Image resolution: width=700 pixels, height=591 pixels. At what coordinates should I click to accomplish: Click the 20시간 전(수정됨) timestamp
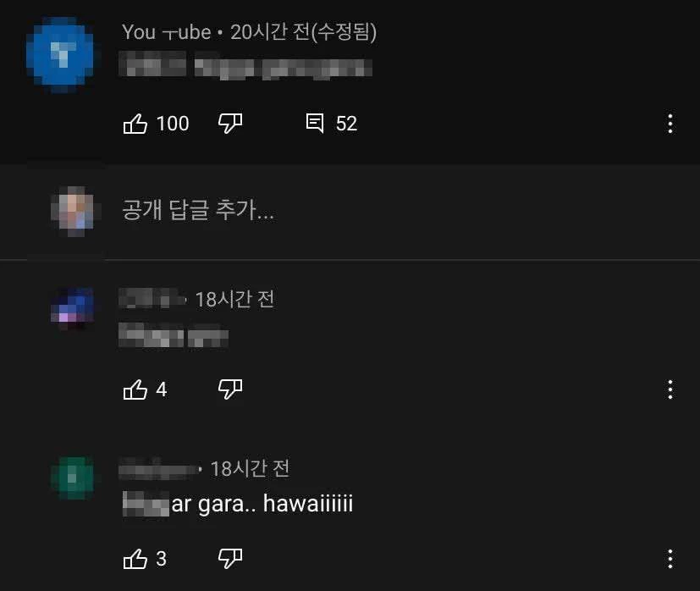[x=304, y=32]
